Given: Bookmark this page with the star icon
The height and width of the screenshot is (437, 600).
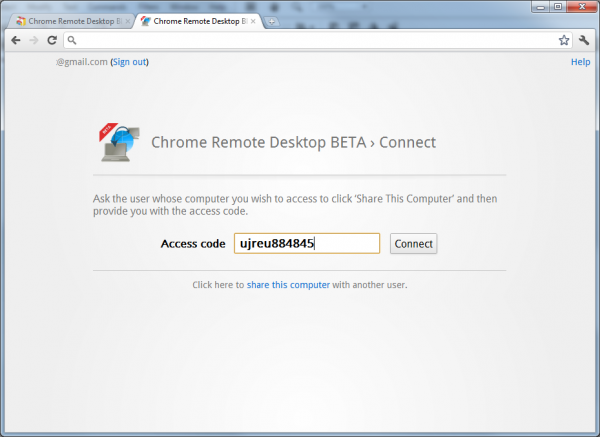Looking at the screenshot, I should (x=564, y=40).
